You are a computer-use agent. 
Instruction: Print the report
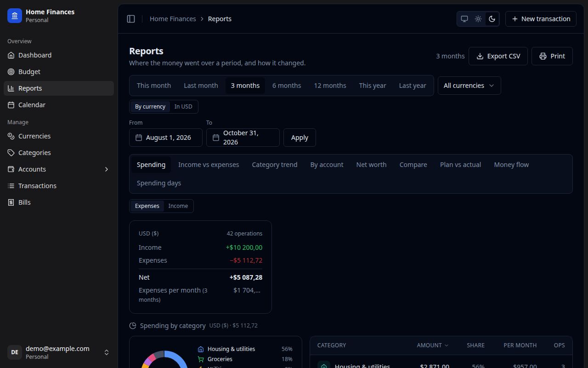point(552,56)
